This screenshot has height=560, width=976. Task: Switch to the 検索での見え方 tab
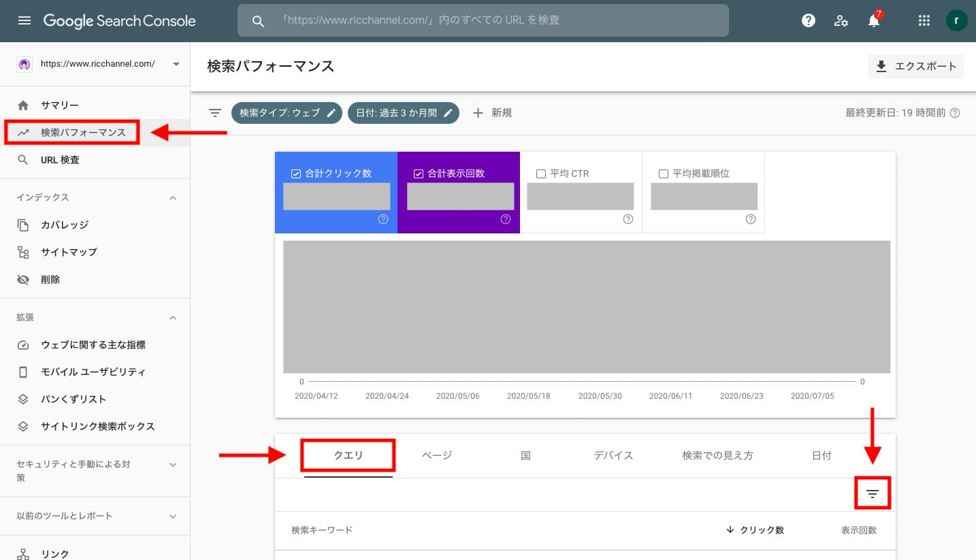coord(717,456)
